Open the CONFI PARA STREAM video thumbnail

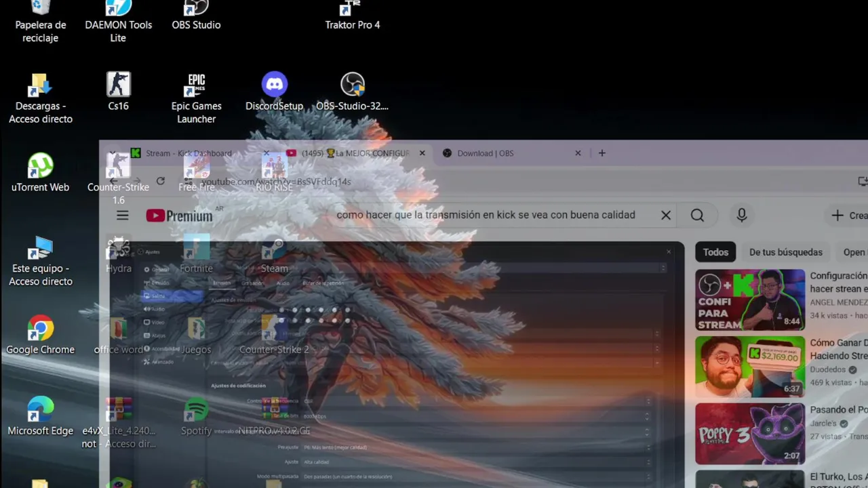pyautogui.click(x=750, y=300)
